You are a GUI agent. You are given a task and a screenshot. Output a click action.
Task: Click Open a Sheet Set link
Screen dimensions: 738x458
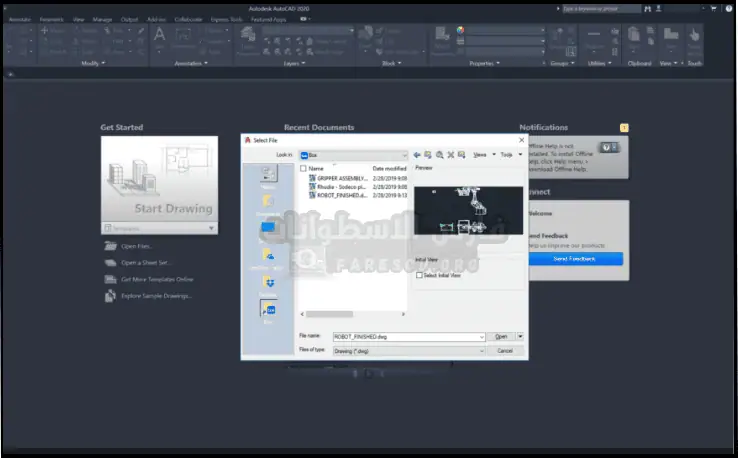click(x=146, y=263)
